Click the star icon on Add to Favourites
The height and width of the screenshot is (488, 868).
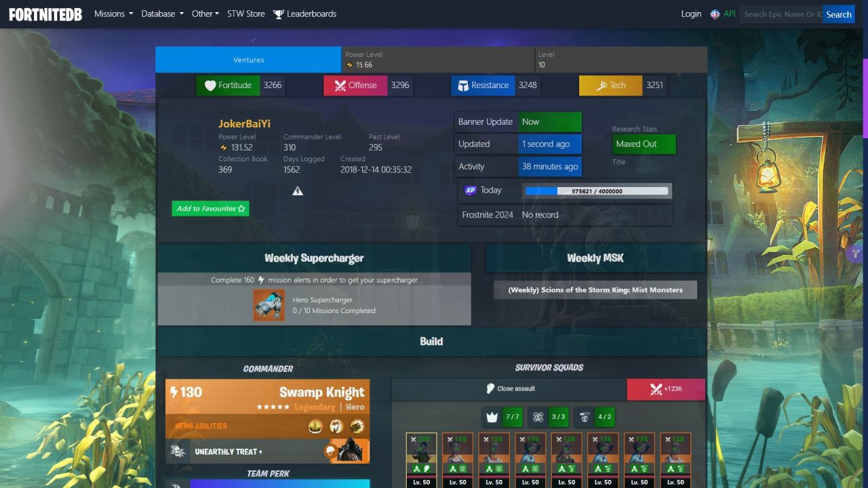[x=241, y=209]
